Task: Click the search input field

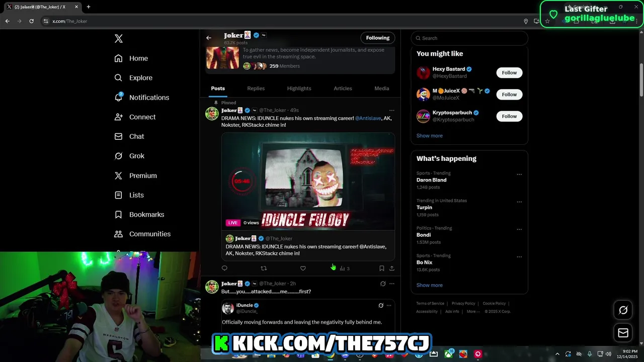Action: pyautogui.click(x=469, y=38)
